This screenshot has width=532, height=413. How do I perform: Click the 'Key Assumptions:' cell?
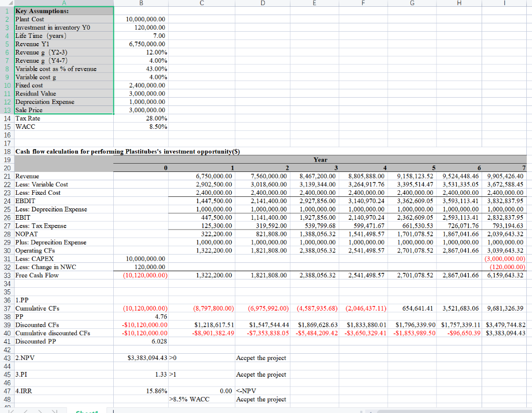click(x=64, y=11)
